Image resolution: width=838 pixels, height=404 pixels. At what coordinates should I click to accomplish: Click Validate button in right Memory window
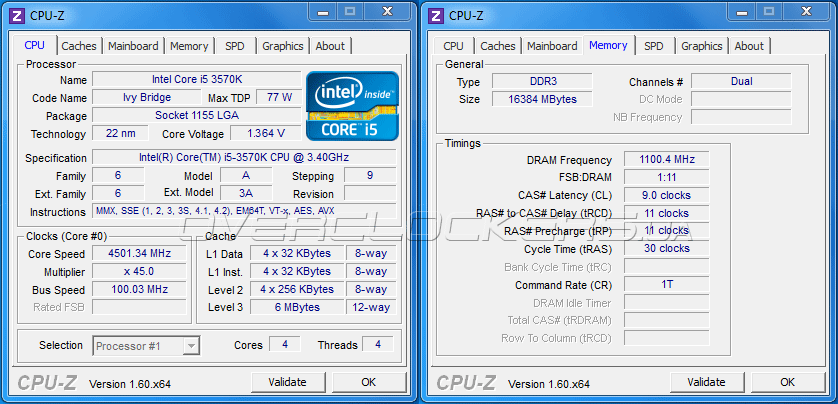(x=707, y=382)
